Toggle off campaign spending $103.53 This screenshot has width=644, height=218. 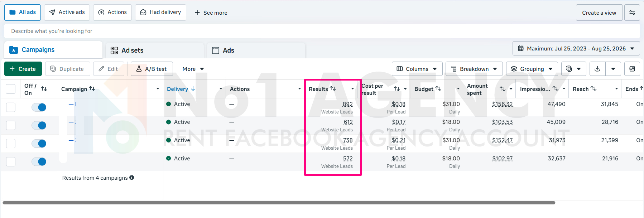(39, 125)
